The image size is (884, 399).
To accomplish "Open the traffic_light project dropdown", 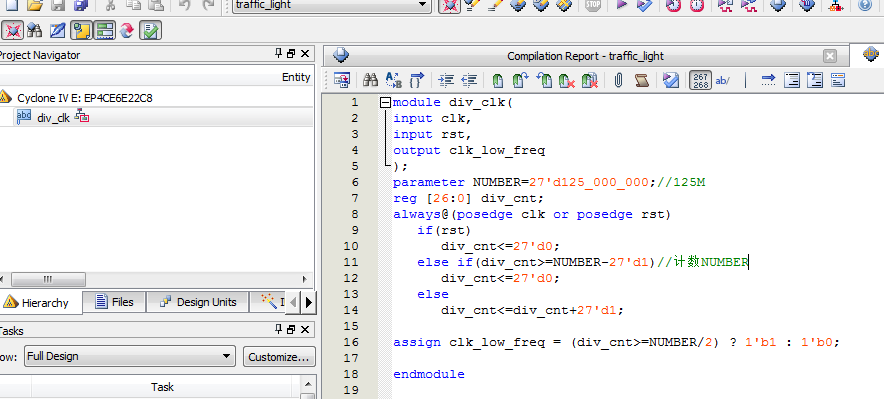I will point(332,5).
